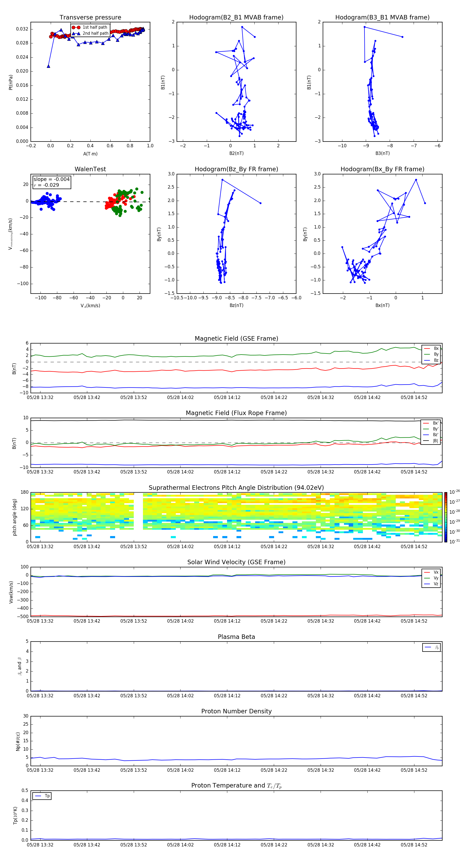The image size is (473, 868).
Task: Click the 'Hodogram(B3_B1 MVAB frame)' title
Action: coord(382,18)
